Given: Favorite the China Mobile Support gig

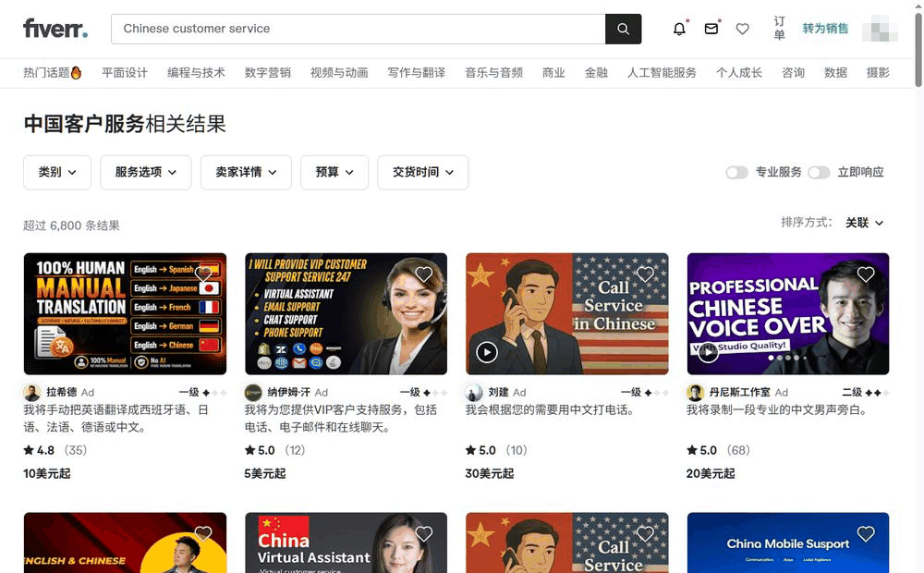Looking at the screenshot, I should pos(866,534).
